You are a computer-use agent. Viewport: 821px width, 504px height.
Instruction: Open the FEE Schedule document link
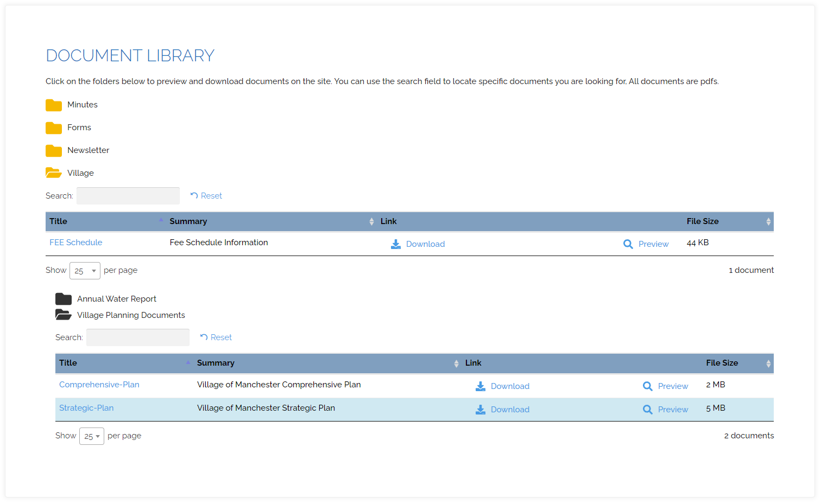(x=75, y=243)
